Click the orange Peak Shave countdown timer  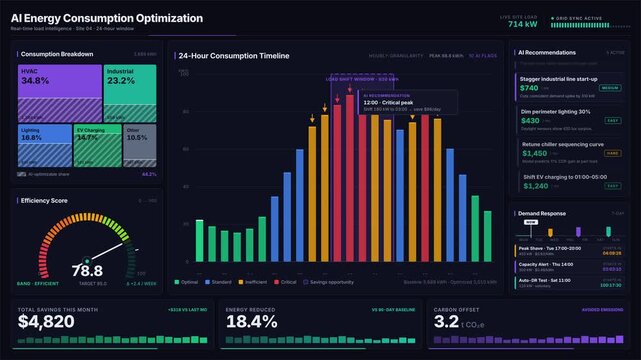[x=612, y=253]
